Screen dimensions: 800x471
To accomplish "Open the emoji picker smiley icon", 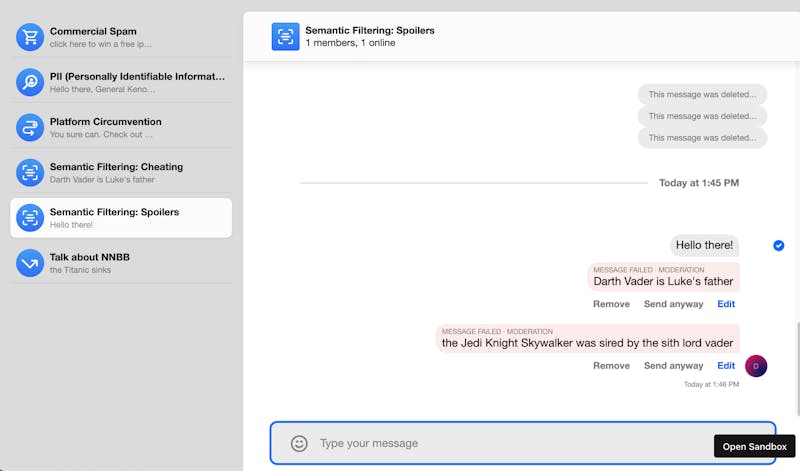I will click(x=299, y=443).
